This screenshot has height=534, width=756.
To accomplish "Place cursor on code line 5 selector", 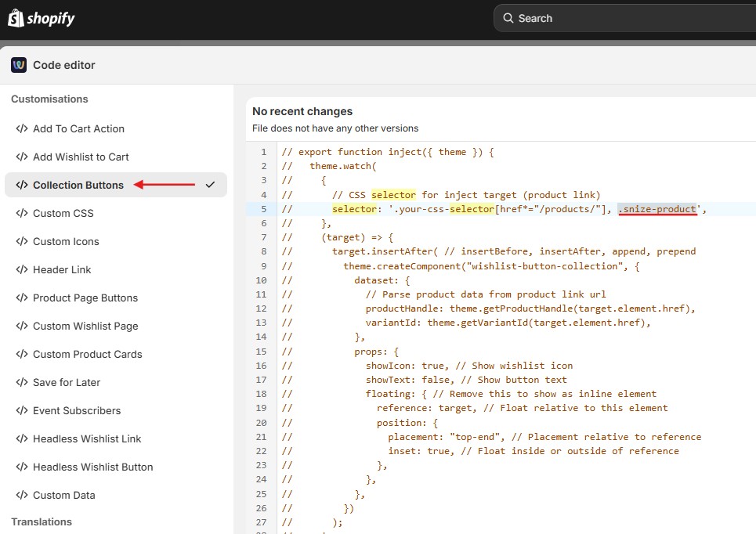I will [x=354, y=209].
